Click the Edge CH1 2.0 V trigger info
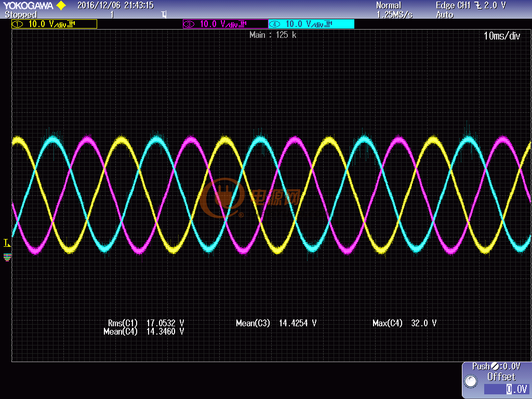This screenshot has height=399, width=532. point(471,5)
